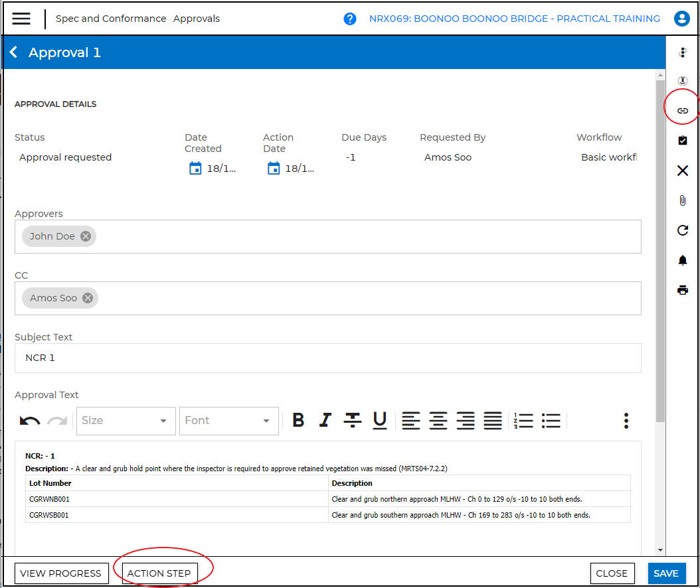
Task: Click the blue help question mark icon
Action: pyautogui.click(x=350, y=19)
